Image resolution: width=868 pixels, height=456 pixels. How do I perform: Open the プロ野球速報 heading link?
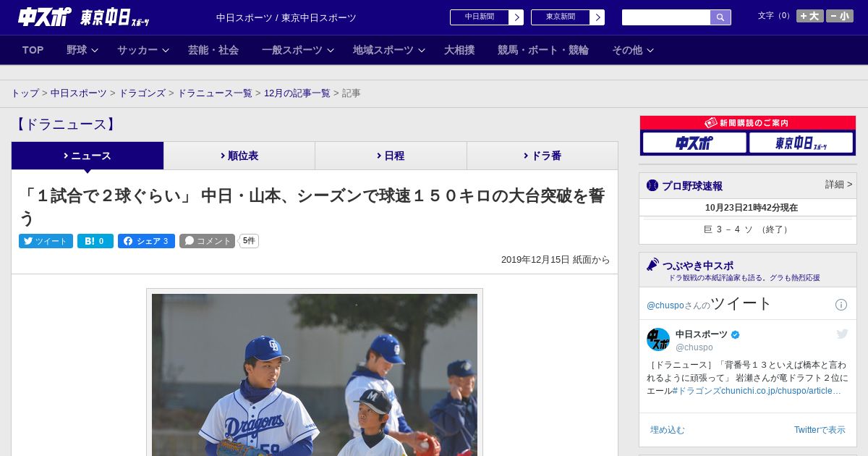coord(692,185)
